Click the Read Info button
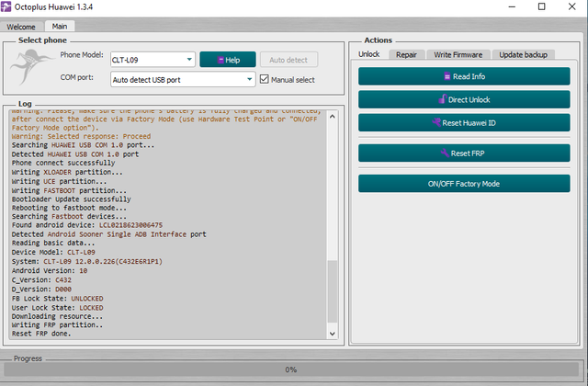 point(464,76)
